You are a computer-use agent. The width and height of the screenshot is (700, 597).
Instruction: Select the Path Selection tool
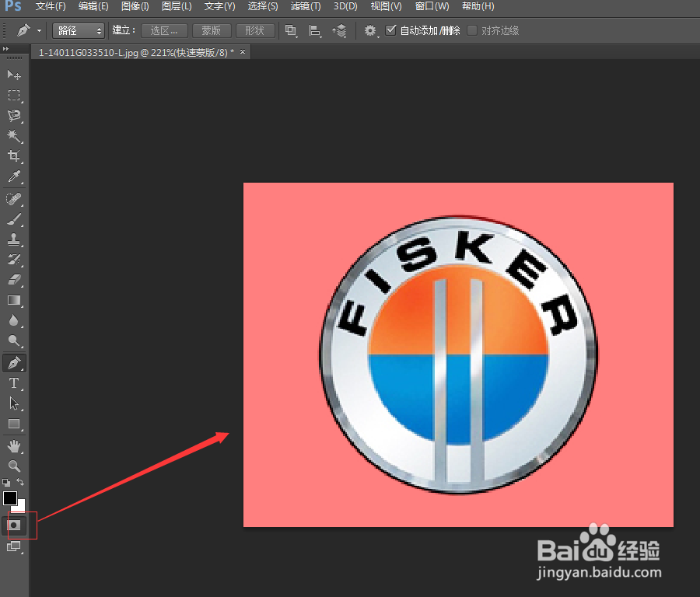(14, 403)
